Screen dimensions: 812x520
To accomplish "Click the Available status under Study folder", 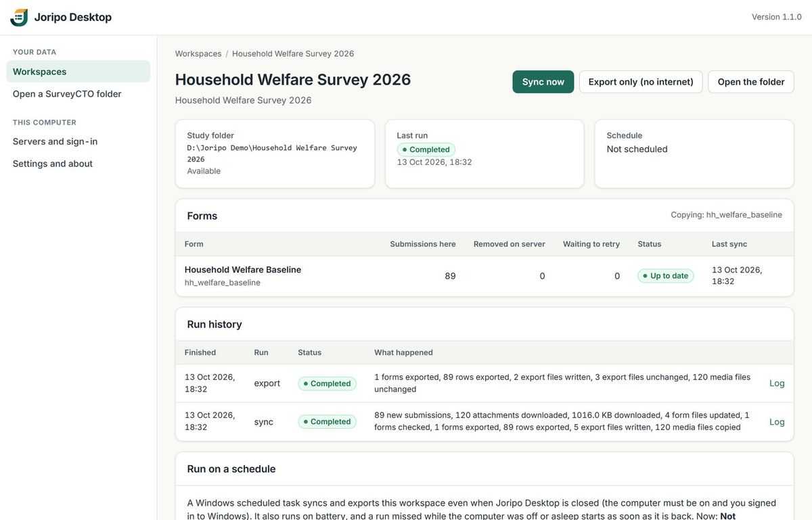I will [x=204, y=171].
